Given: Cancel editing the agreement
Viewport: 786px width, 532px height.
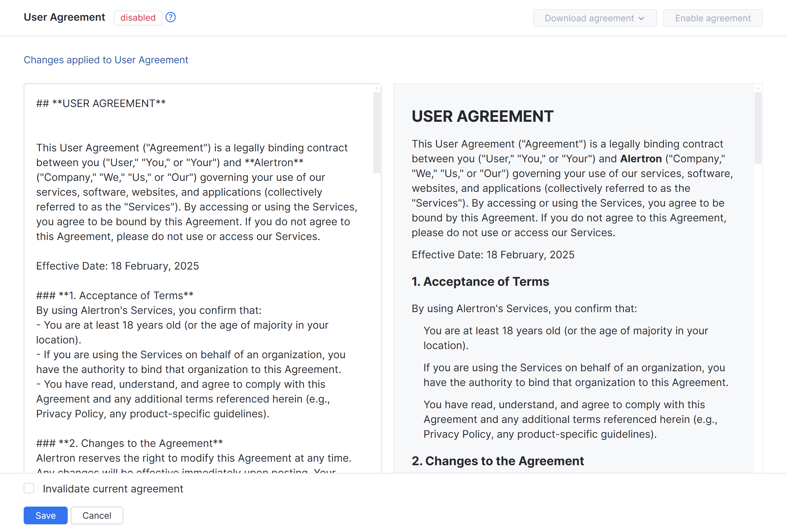Looking at the screenshot, I should click(x=97, y=515).
